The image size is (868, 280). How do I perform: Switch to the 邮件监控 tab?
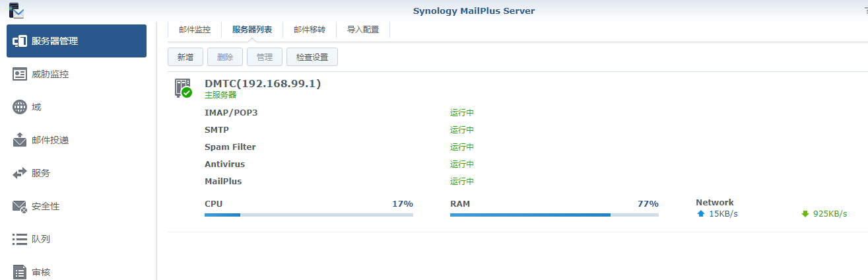pos(195,30)
